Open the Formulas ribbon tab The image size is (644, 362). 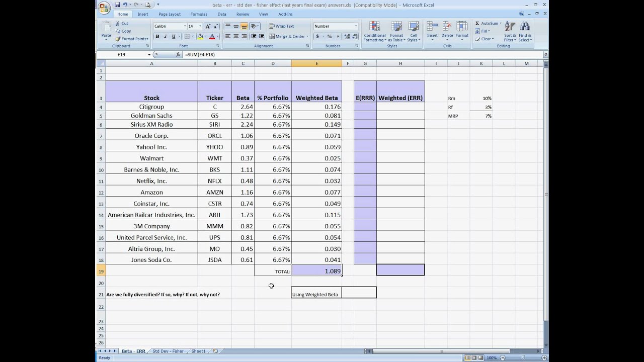pos(199,14)
